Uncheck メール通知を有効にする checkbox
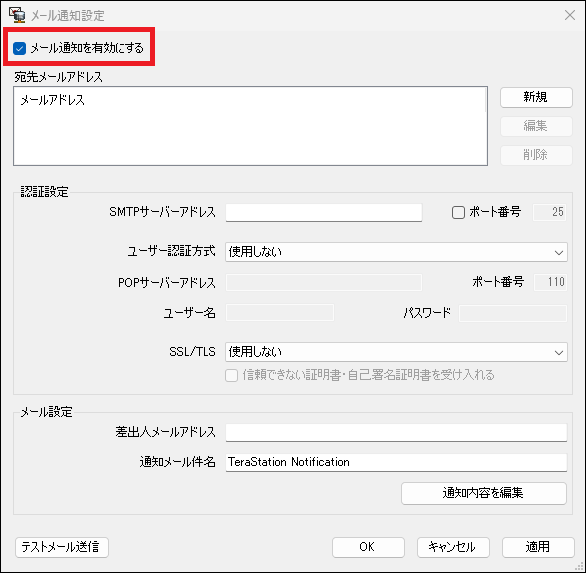Screen dimensions: 586x573 pos(19,48)
